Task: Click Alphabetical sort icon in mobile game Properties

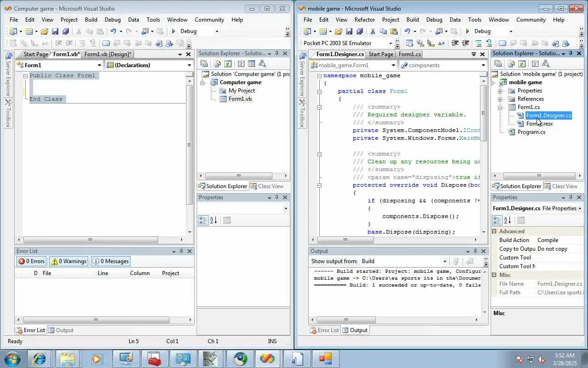Action: 507,220
